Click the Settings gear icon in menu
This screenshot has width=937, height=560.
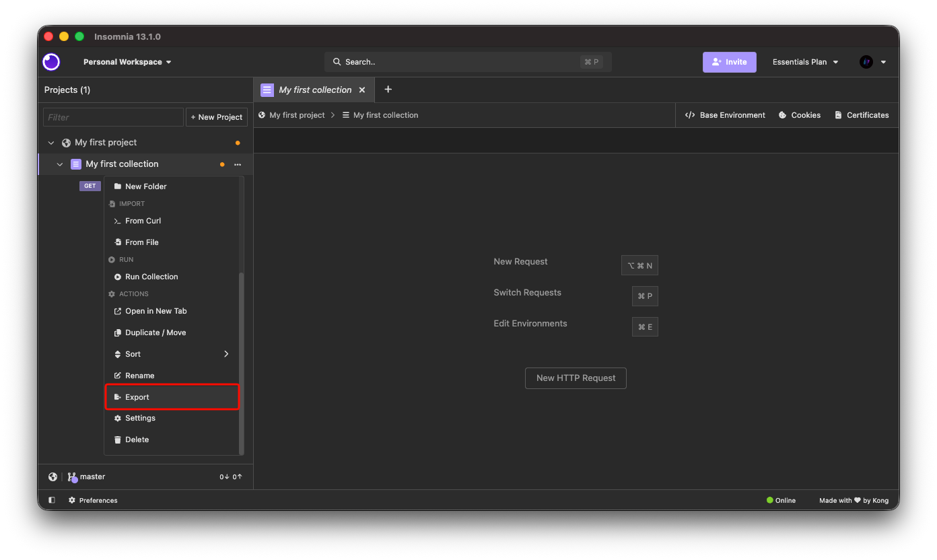(x=118, y=418)
